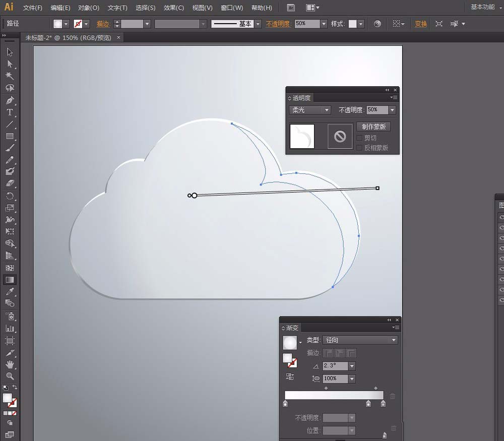Select the Pencil tool

point(10,160)
